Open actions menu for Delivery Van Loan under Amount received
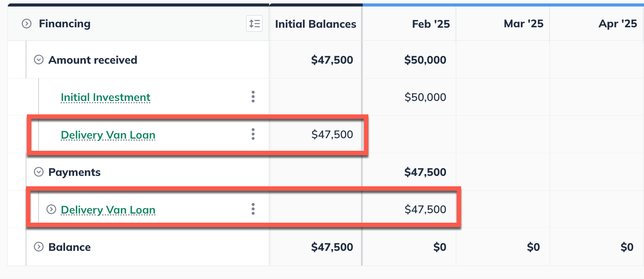The image size is (644, 279). pos(253,134)
